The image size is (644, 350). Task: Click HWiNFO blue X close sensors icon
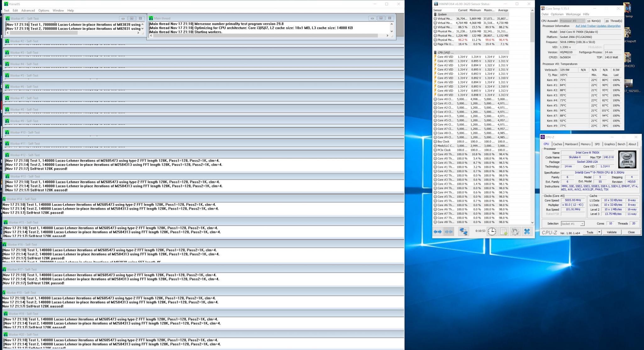click(x=527, y=232)
